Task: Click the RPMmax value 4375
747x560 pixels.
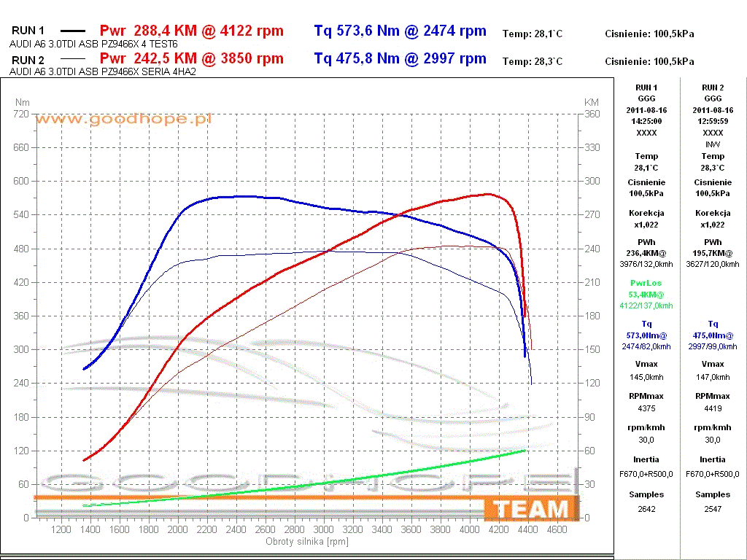Action: pos(646,408)
